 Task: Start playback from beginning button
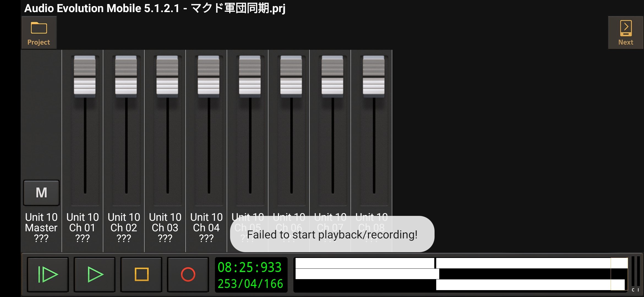pos(48,274)
